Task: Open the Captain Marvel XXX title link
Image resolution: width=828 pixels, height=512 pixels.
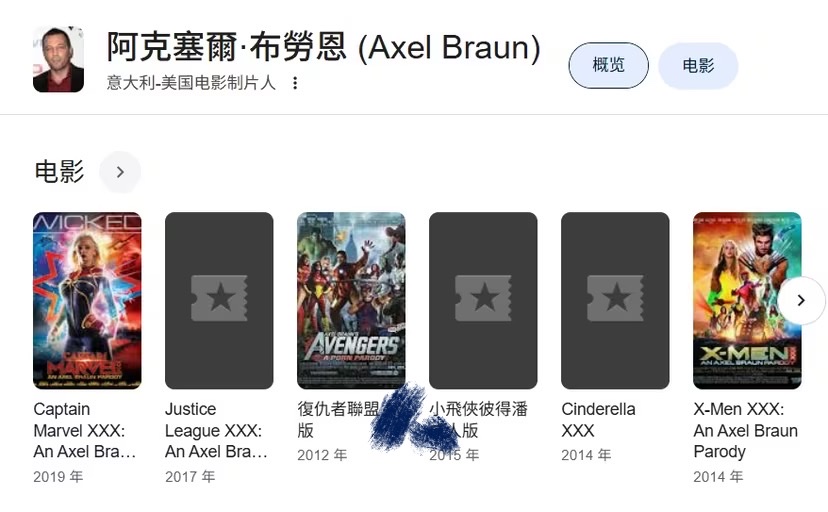Action: (x=84, y=430)
